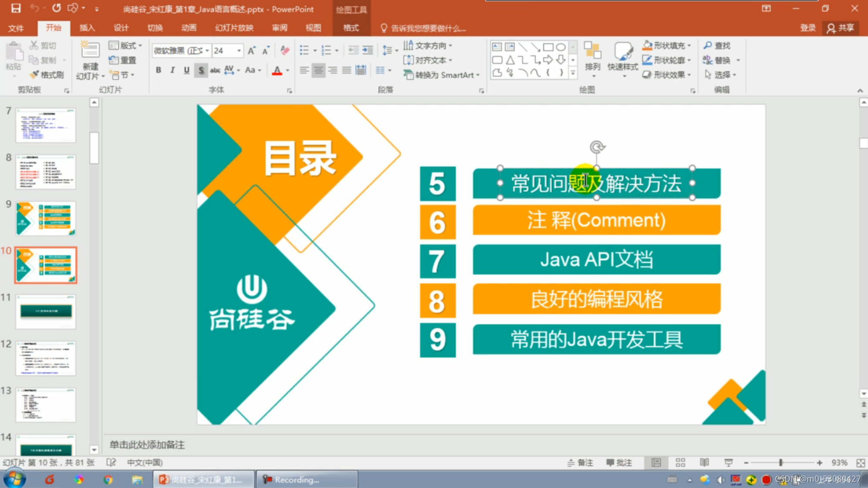Toggle center text alignment
Image resolution: width=868 pixels, height=488 pixels.
pyautogui.click(x=318, y=70)
